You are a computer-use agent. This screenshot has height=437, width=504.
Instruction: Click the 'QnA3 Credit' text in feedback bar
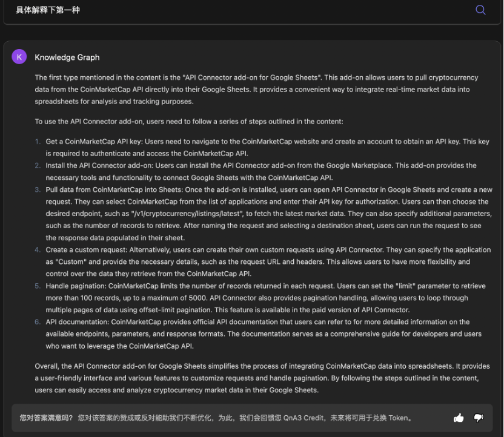[303, 418]
